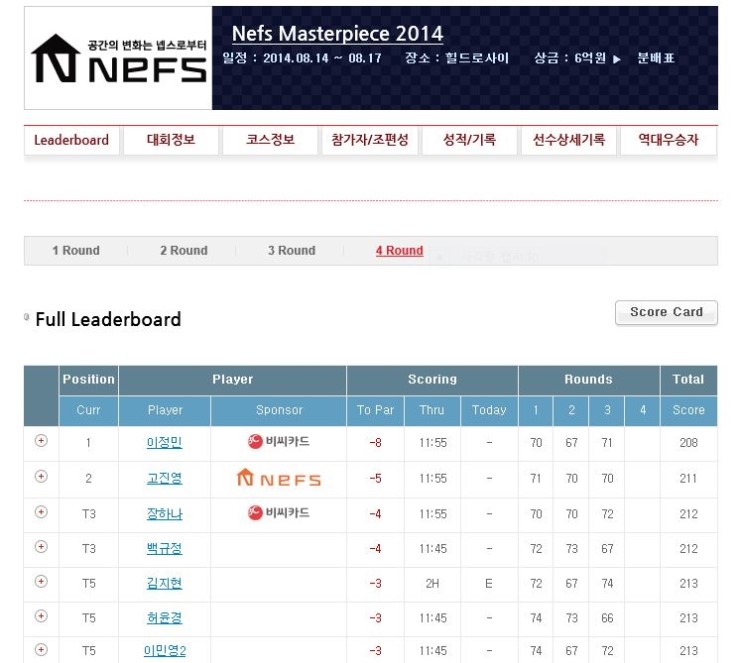The height and width of the screenshot is (663, 740).
Task: Click NEFS sponsor logo in 고진영 row
Action: point(278,478)
